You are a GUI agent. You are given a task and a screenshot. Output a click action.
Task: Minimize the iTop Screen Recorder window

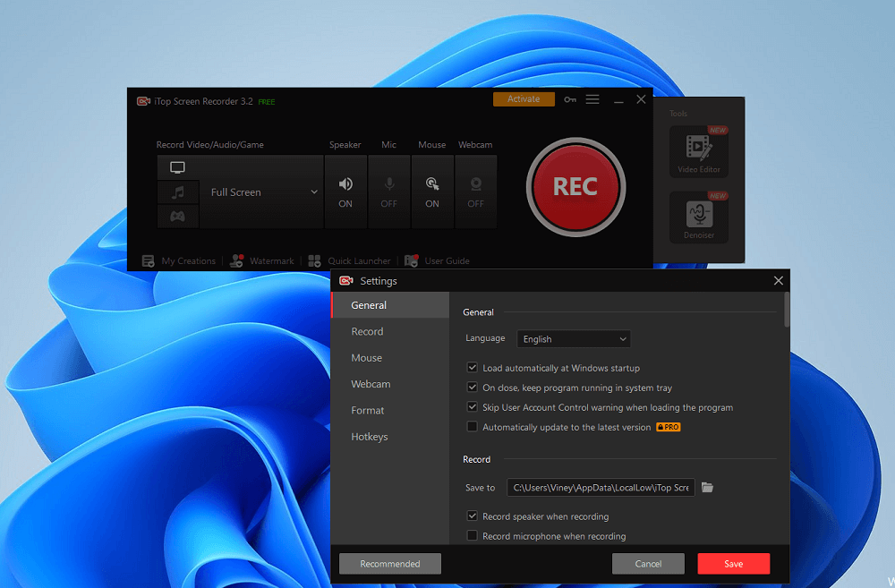click(618, 100)
